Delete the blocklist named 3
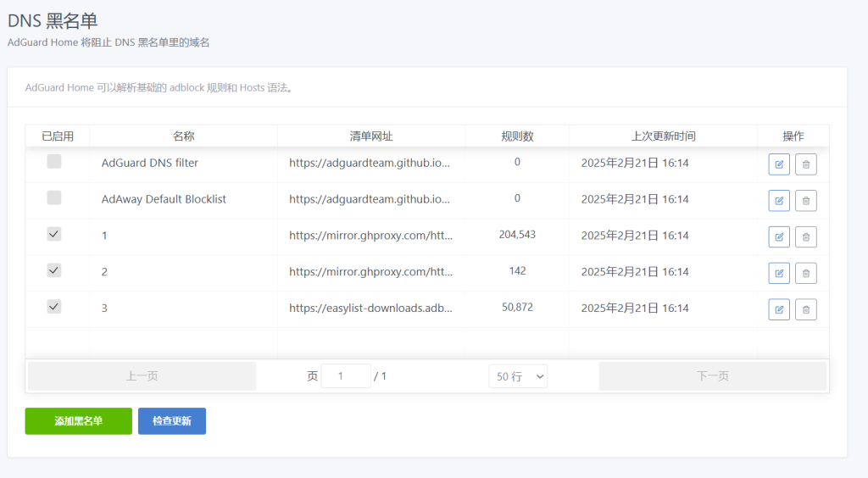This screenshot has width=868, height=478. tap(806, 309)
